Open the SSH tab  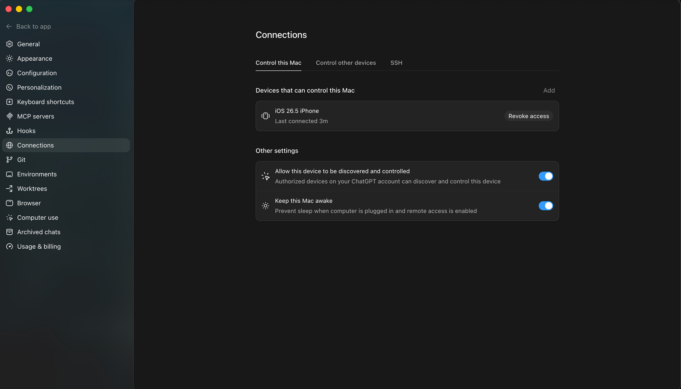point(396,63)
